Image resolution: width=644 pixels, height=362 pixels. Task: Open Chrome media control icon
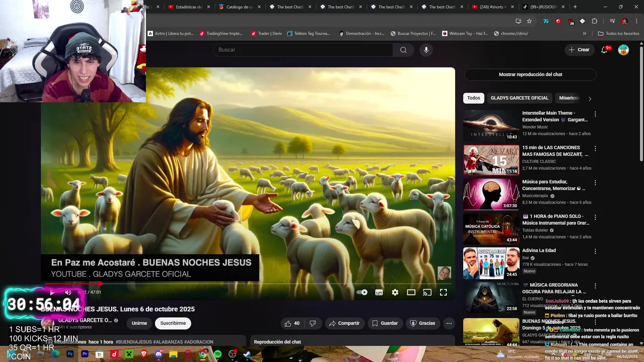[612, 21]
